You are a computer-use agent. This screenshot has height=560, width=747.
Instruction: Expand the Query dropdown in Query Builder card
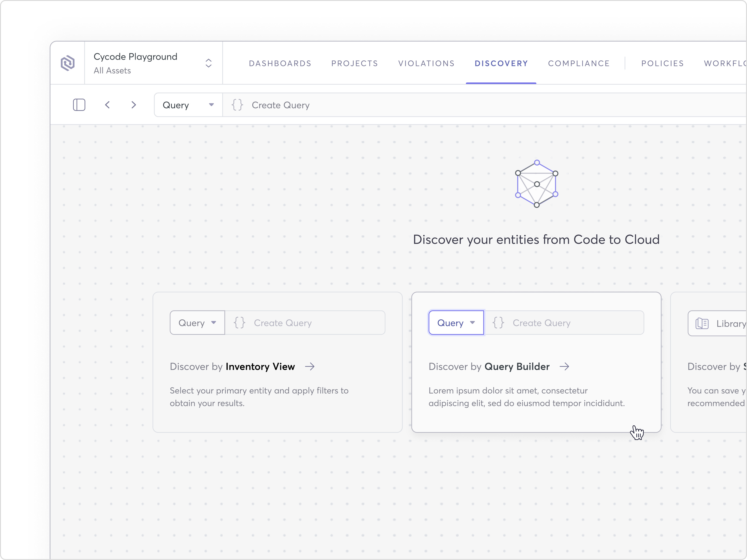tap(456, 323)
